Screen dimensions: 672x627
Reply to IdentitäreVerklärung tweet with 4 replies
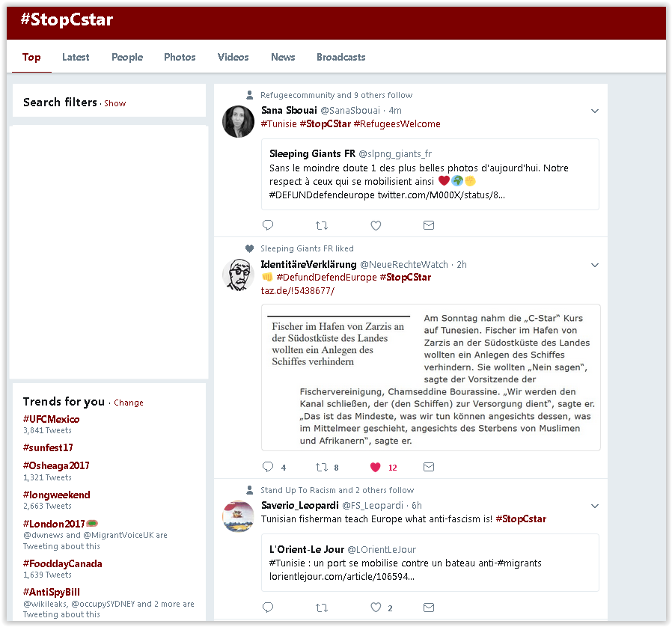tap(268, 467)
